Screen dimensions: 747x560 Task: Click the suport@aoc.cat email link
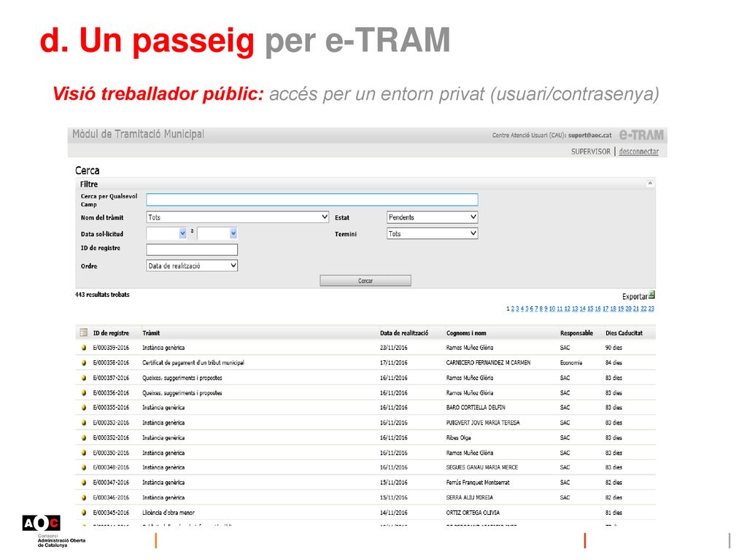click(x=589, y=135)
